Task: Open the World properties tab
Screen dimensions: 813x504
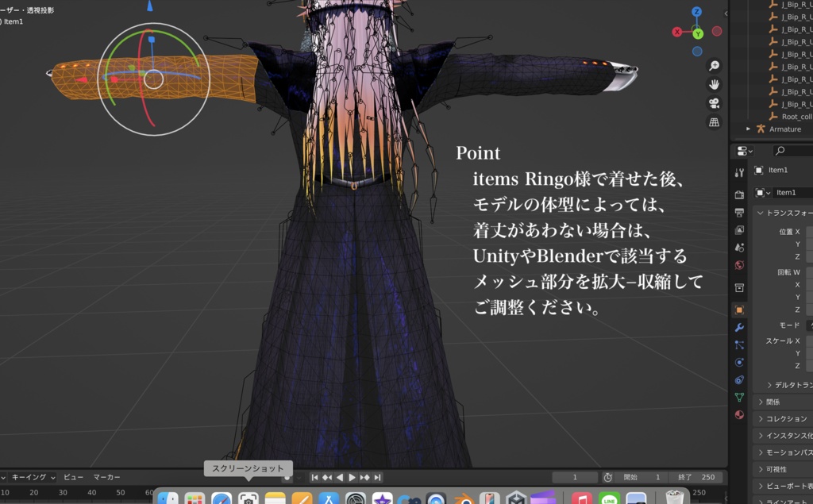Action: click(x=739, y=265)
